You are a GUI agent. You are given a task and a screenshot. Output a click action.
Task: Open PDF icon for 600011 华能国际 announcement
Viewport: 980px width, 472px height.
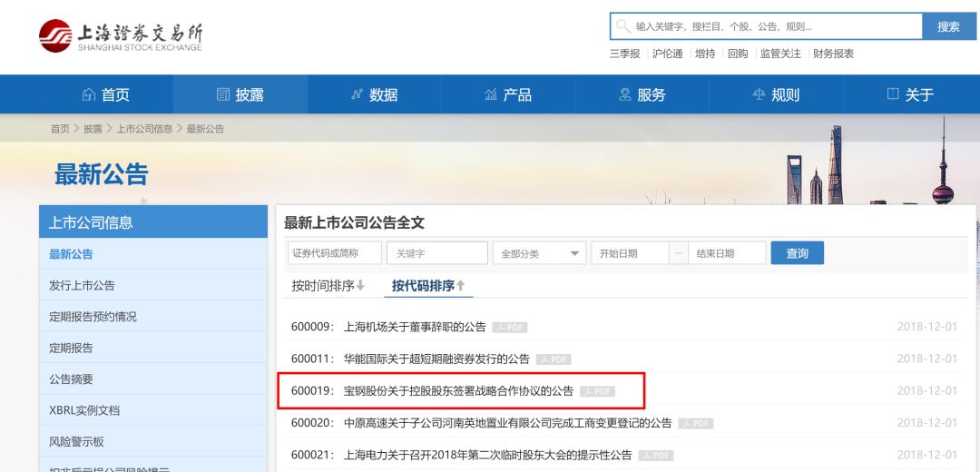(x=554, y=359)
